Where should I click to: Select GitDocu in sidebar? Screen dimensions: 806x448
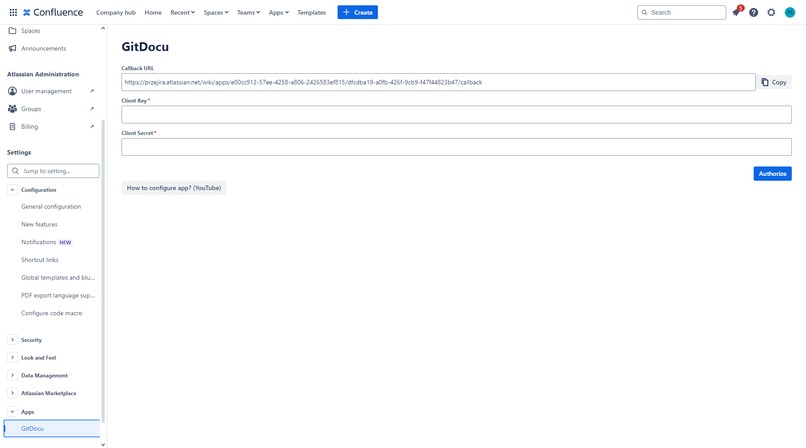pos(52,428)
